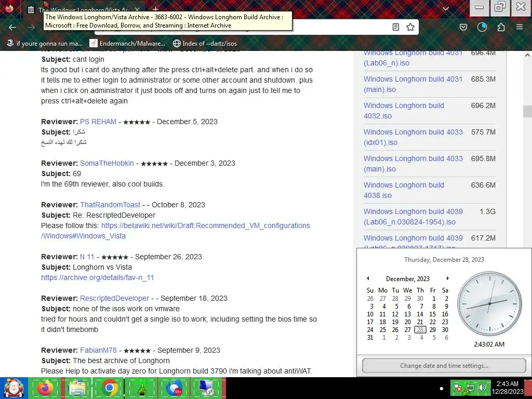Click the 'Subject: cant login' text

[x=73, y=59]
